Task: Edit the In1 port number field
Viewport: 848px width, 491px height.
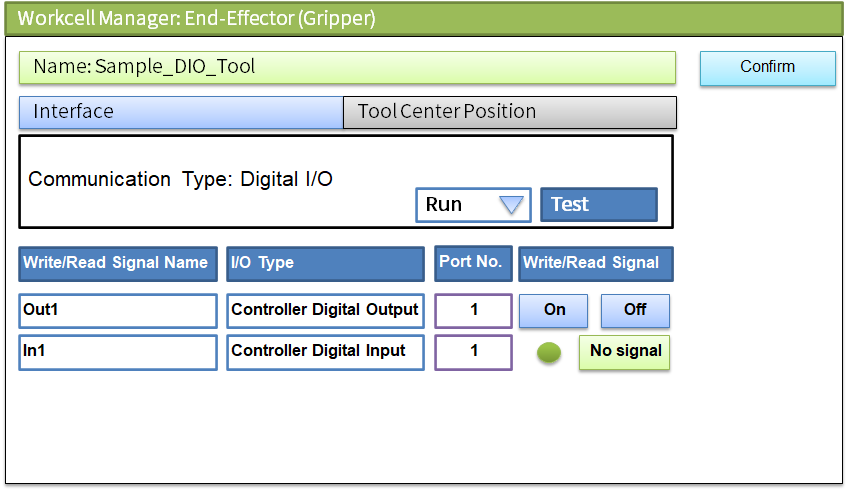Action: point(474,352)
